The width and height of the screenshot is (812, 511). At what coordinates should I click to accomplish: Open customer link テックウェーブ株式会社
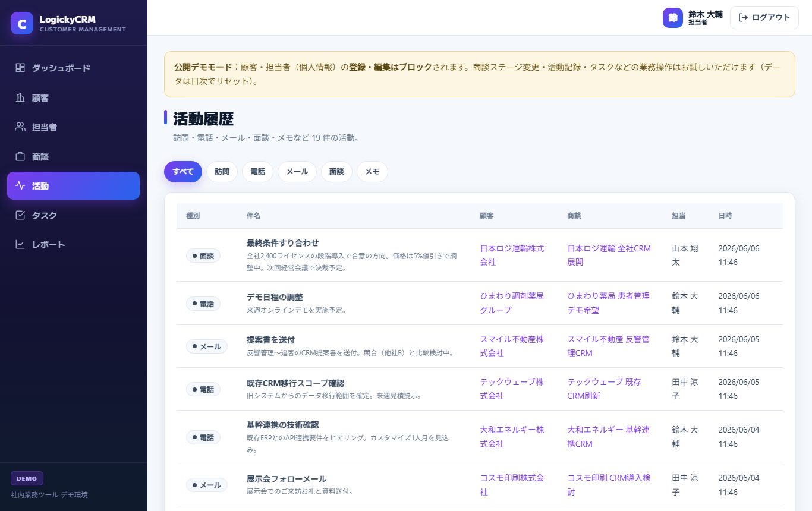[x=512, y=389]
